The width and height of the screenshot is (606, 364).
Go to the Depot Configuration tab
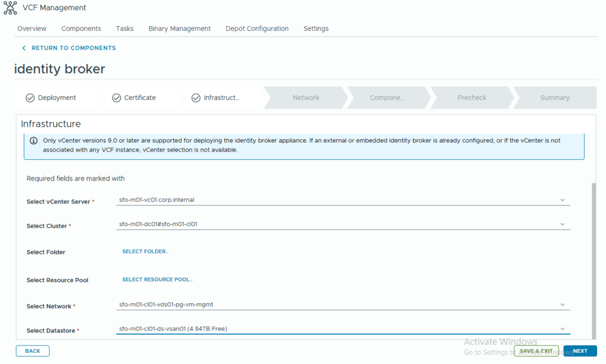(x=257, y=28)
